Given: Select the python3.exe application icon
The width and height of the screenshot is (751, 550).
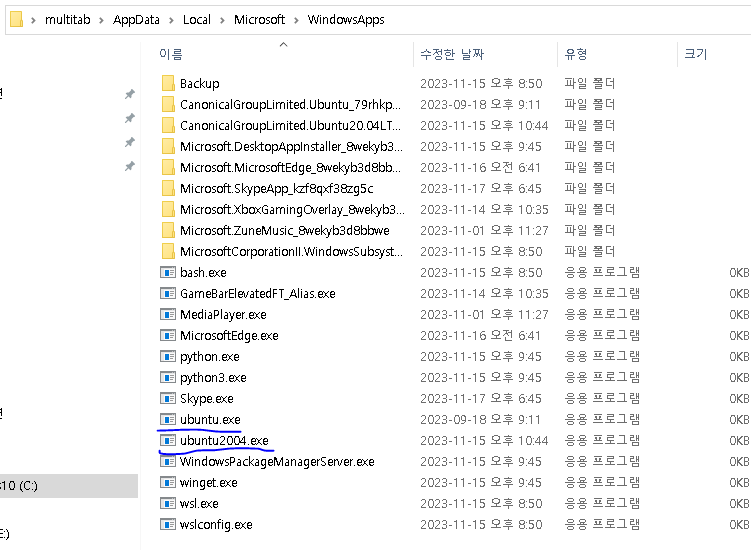Looking at the screenshot, I should (x=168, y=378).
